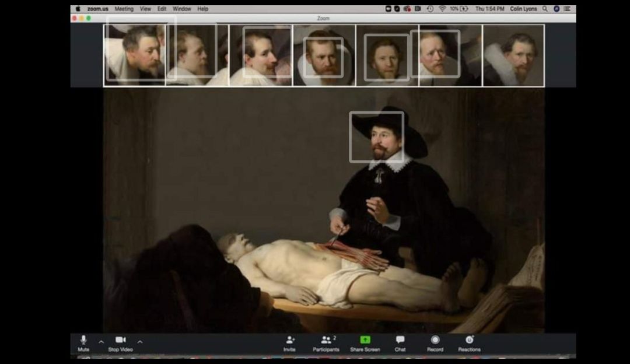Open the Apple menu
This screenshot has width=630, height=364.
point(78,8)
